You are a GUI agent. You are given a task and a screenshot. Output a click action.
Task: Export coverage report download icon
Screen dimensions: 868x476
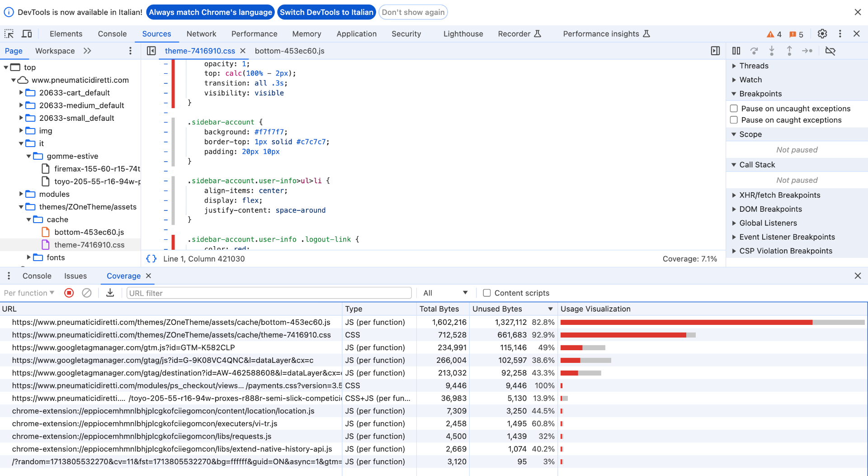click(x=110, y=293)
